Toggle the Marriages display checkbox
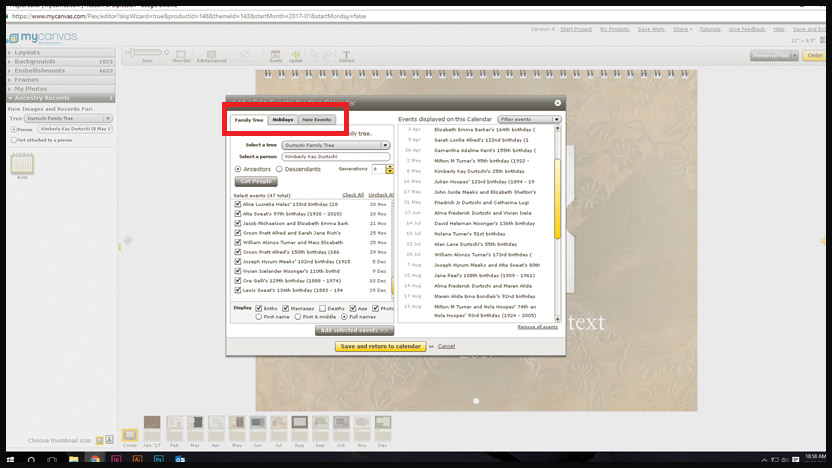 click(x=285, y=308)
